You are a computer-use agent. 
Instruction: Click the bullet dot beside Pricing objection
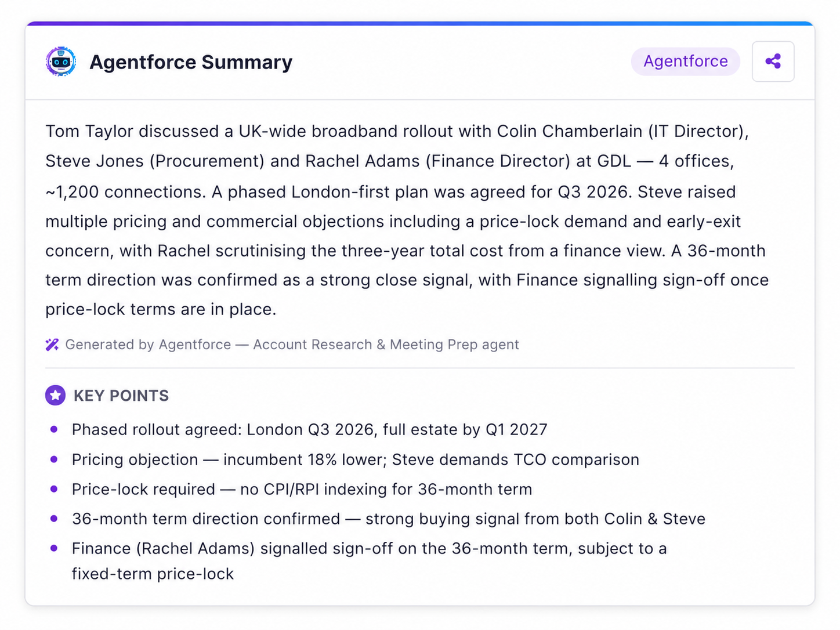click(54, 459)
